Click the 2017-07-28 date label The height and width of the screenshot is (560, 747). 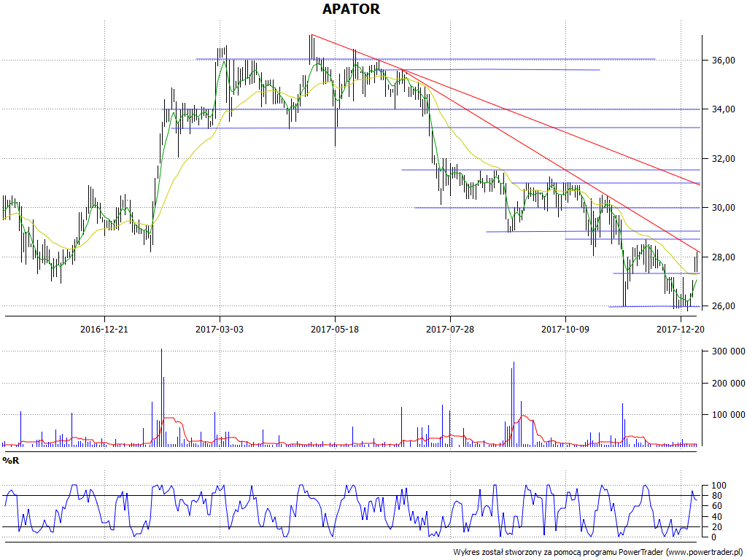click(x=449, y=329)
